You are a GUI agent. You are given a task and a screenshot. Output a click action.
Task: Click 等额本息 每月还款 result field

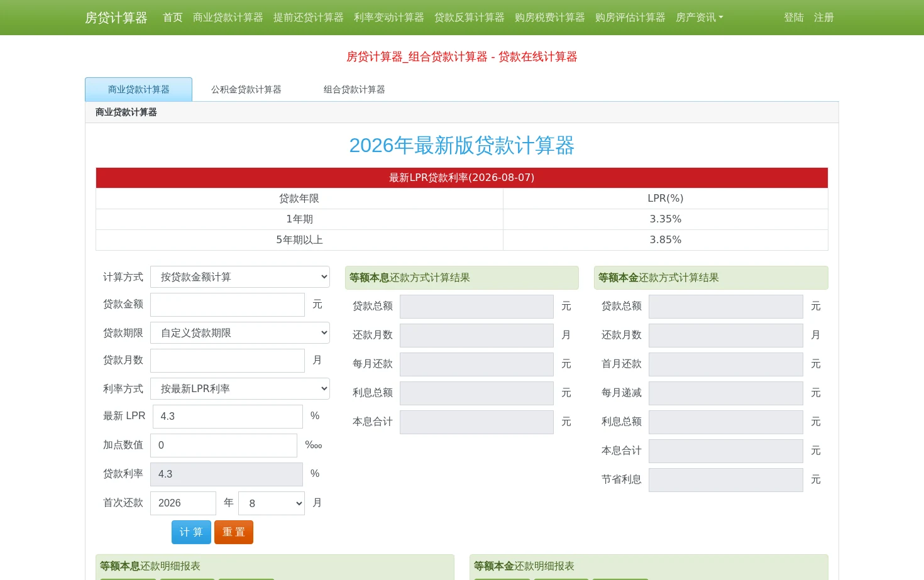(476, 364)
